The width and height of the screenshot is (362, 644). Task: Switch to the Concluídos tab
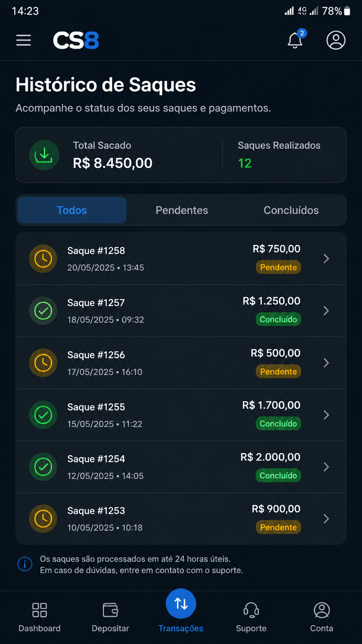(x=291, y=210)
